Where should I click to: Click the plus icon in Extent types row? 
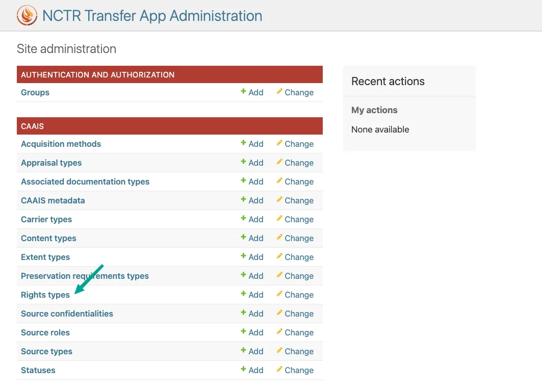(243, 256)
